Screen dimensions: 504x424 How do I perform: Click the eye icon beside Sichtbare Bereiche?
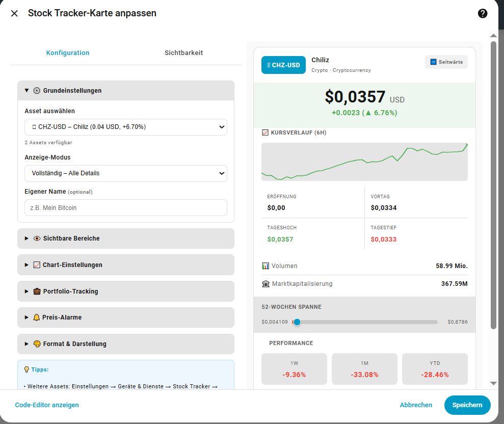coord(37,238)
